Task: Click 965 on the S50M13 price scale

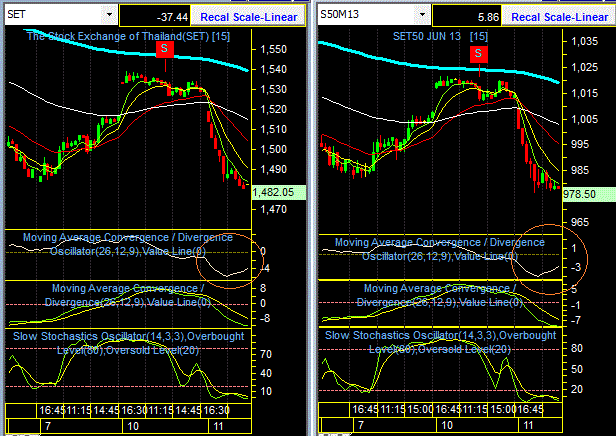Action: click(579, 222)
